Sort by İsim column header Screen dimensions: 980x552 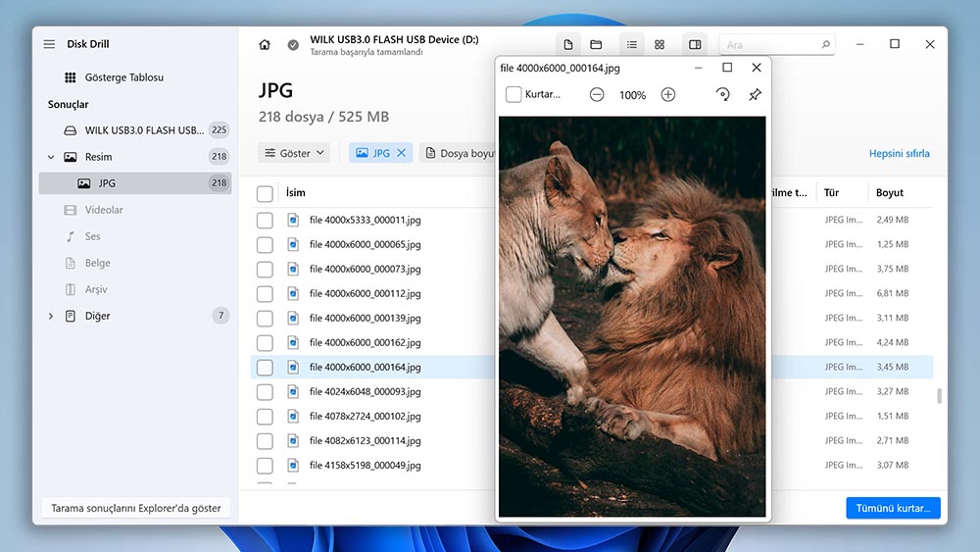pyautogui.click(x=296, y=192)
